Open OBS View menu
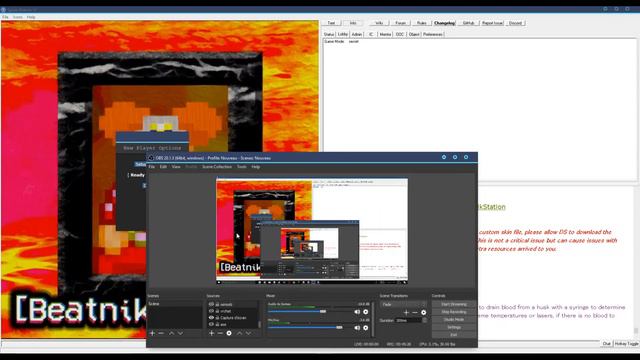The height and width of the screenshot is (360, 640). coord(176,167)
